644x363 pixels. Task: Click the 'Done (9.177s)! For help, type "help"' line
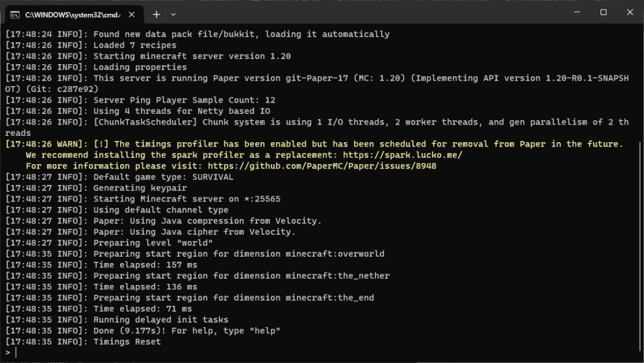point(143,331)
